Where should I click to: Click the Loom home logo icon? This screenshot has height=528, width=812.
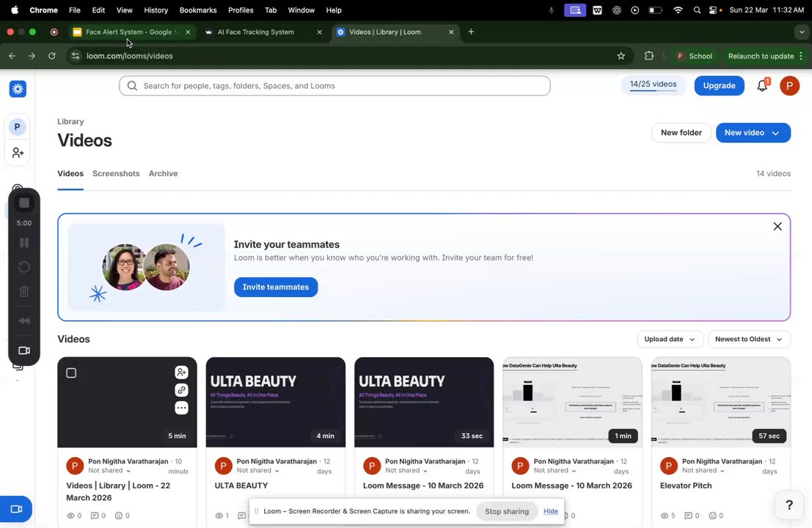(x=18, y=89)
